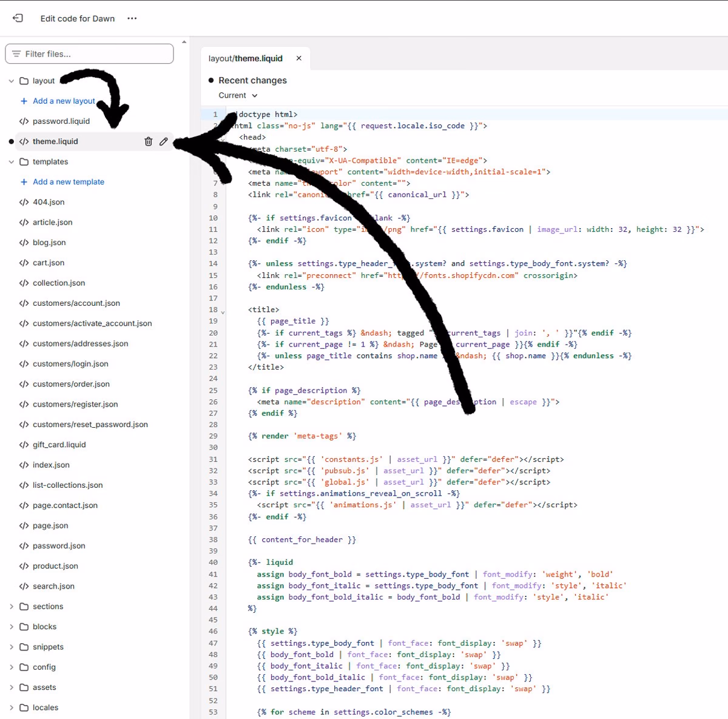The height and width of the screenshot is (719, 728).
Task: Open the password.json file
Action: click(x=59, y=545)
